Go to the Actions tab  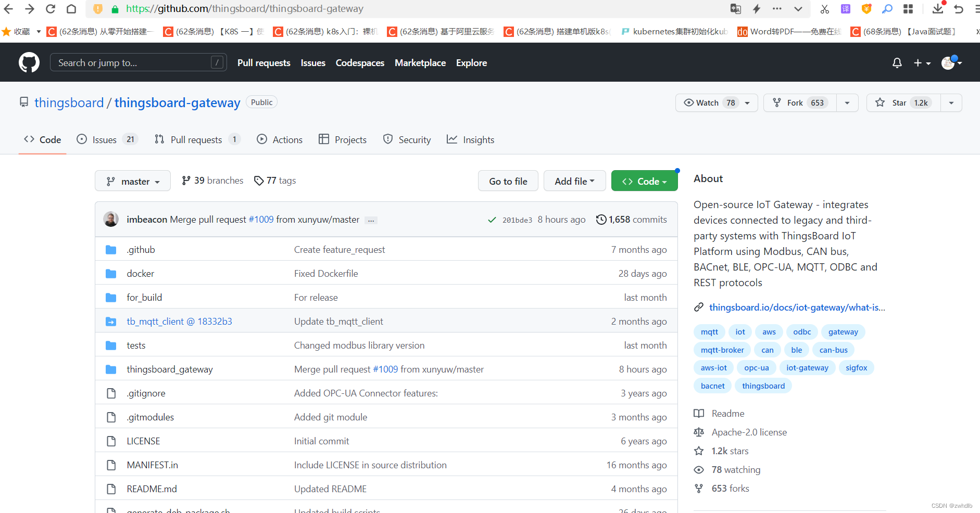pyautogui.click(x=280, y=139)
